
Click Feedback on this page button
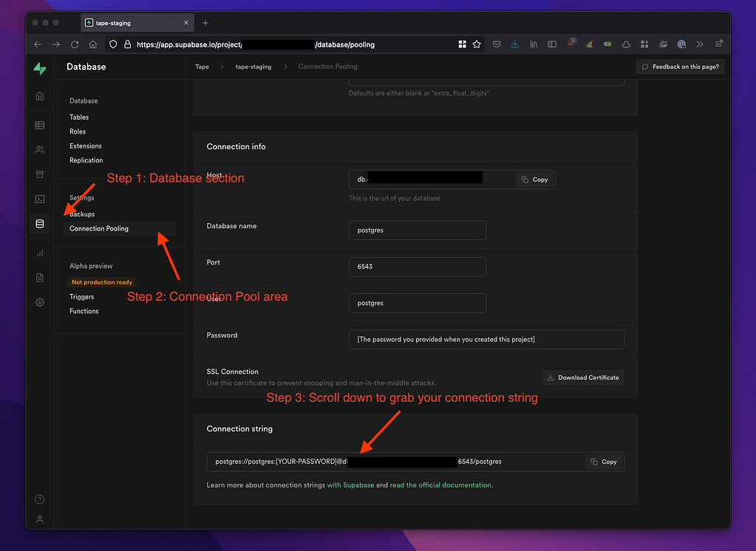coord(681,66)
